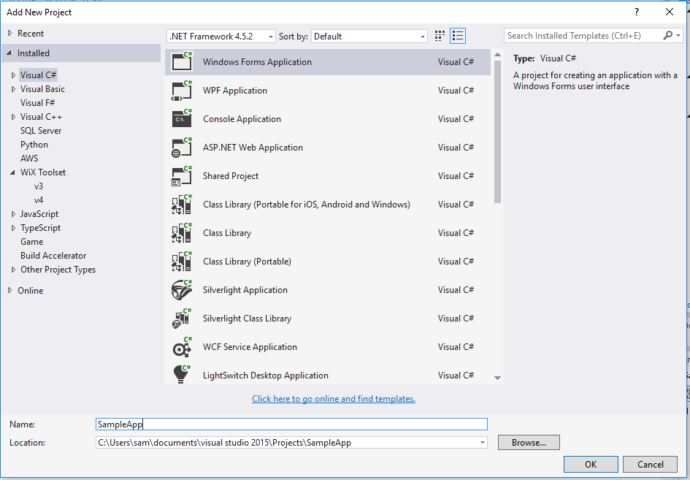The height and width of the screenshot is (480, 690).
Task: Expand the Visual Basic tree node
Action: tap(13, 88)
